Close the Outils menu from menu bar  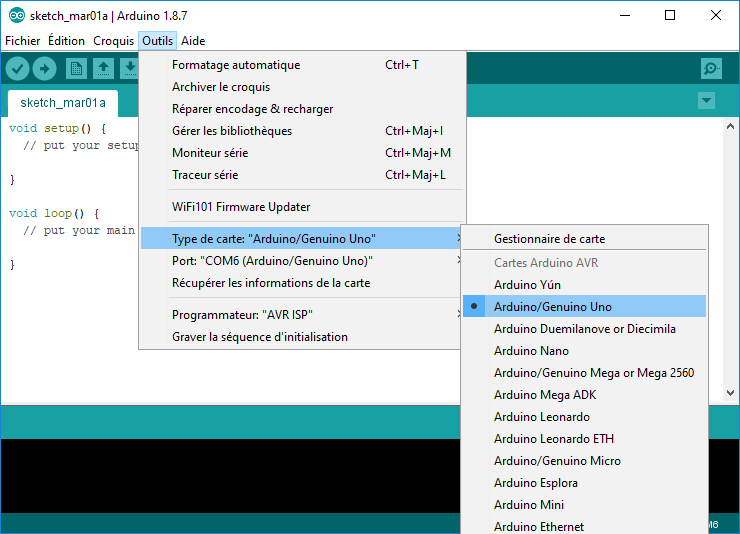pyautogui.click(x=158, y=41)
